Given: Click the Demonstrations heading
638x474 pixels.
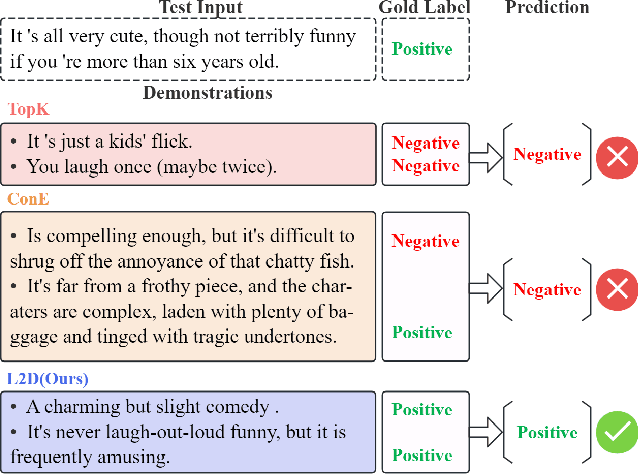Looking at the screenshot, I should (207, 93).
